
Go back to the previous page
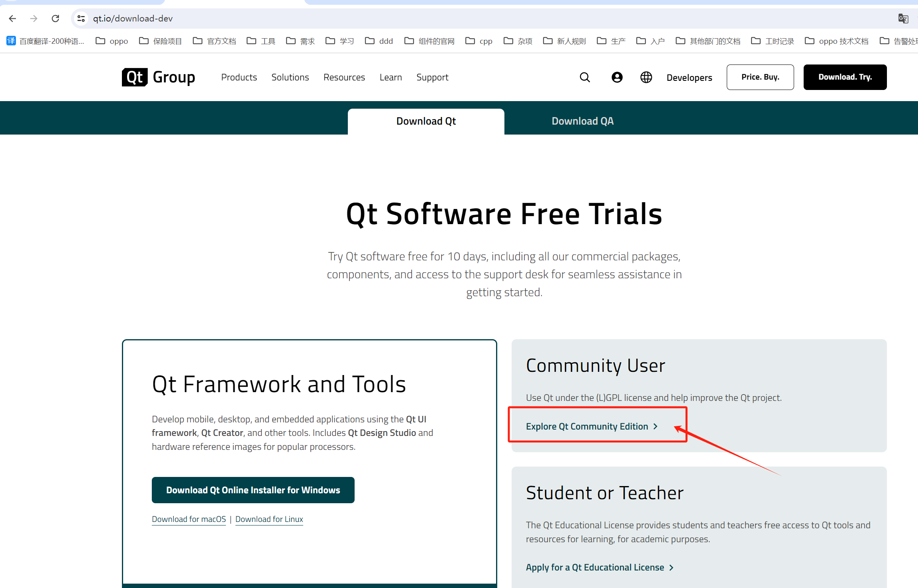pos(12,18)
